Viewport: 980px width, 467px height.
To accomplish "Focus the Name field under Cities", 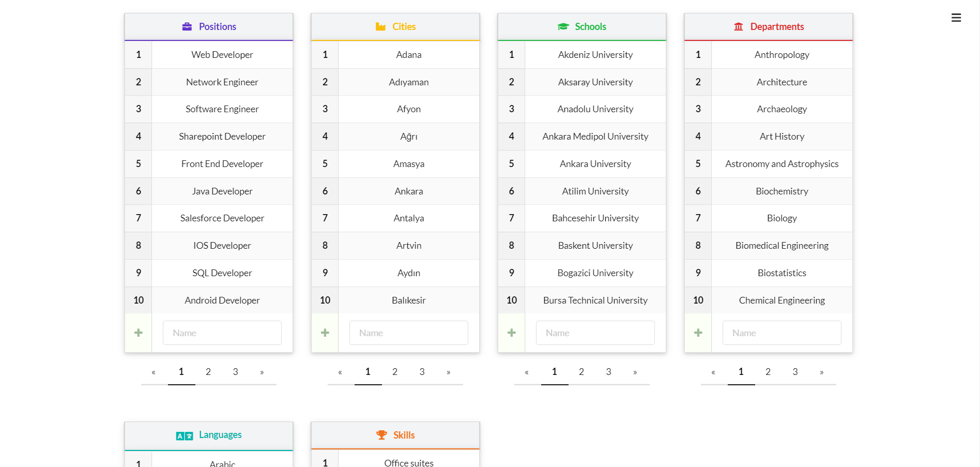I will pos(409,333).
